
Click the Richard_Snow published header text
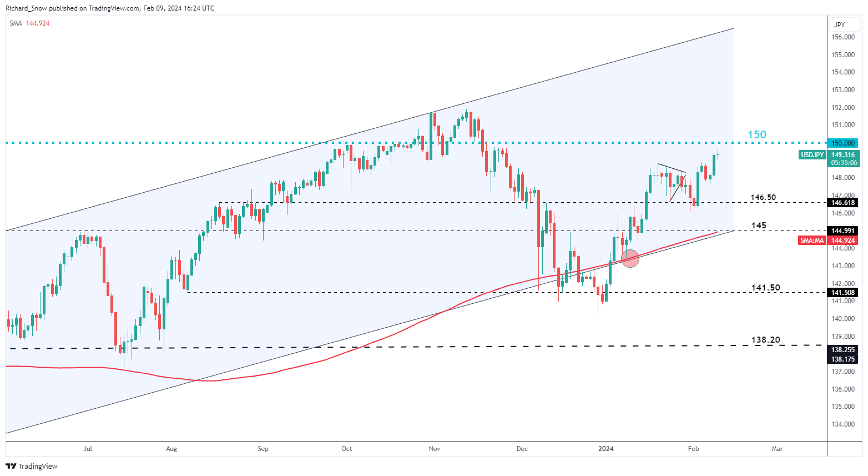(x=110, y=8)
